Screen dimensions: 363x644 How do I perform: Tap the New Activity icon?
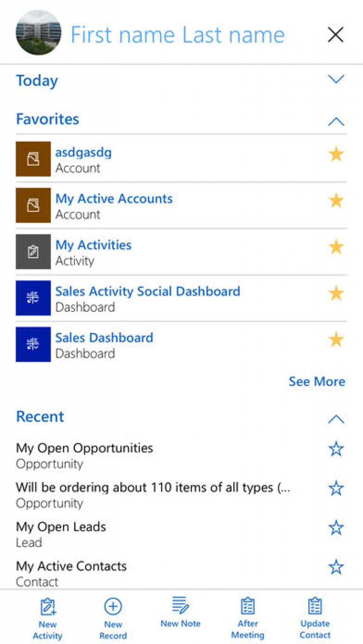[48, 606]
